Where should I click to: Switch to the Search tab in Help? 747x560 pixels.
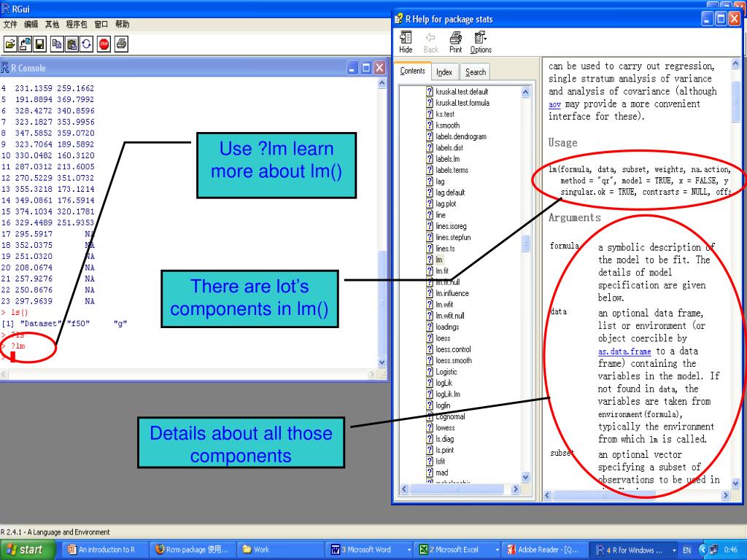click(x=476, y=72)
